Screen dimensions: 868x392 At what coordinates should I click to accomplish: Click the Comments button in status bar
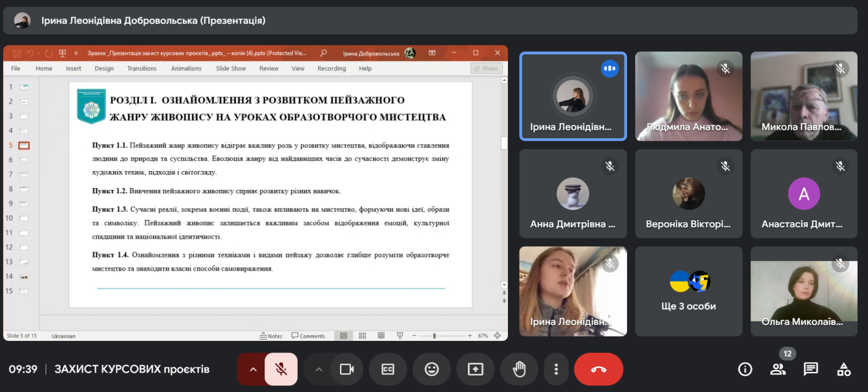tap(308, 336)
